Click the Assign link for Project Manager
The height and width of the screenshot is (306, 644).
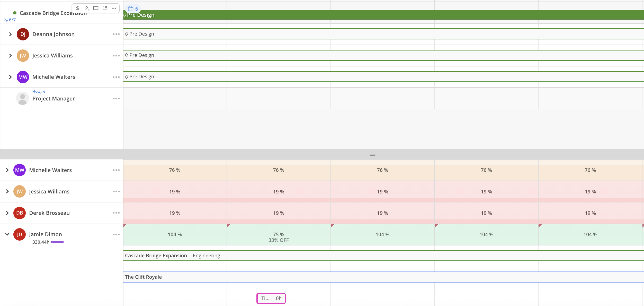39,92
